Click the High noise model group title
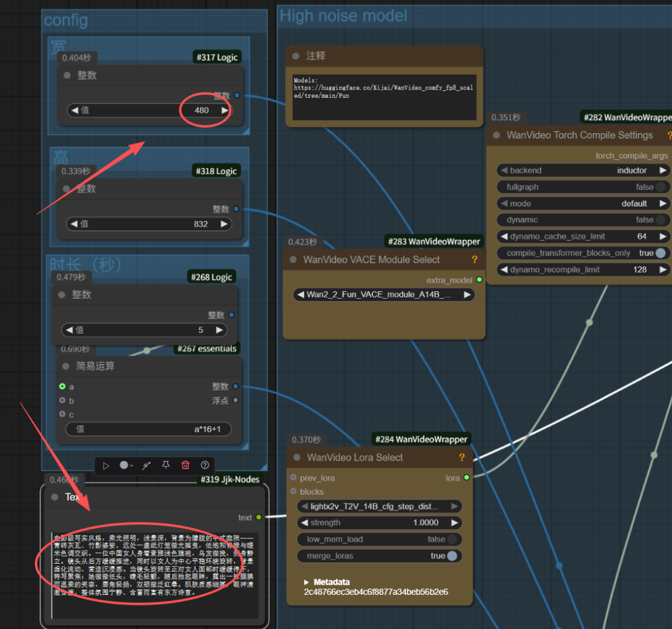 (x=343, y=16)
